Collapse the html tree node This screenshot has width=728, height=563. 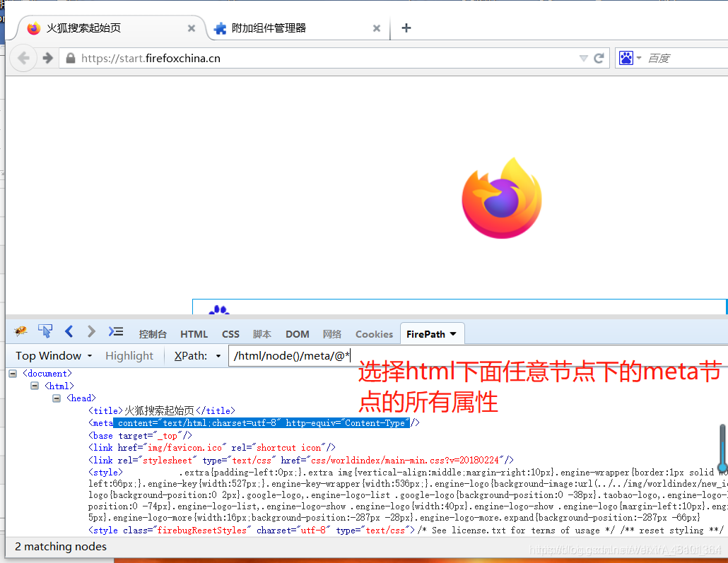pyautogui.click(x=35, y=386)
